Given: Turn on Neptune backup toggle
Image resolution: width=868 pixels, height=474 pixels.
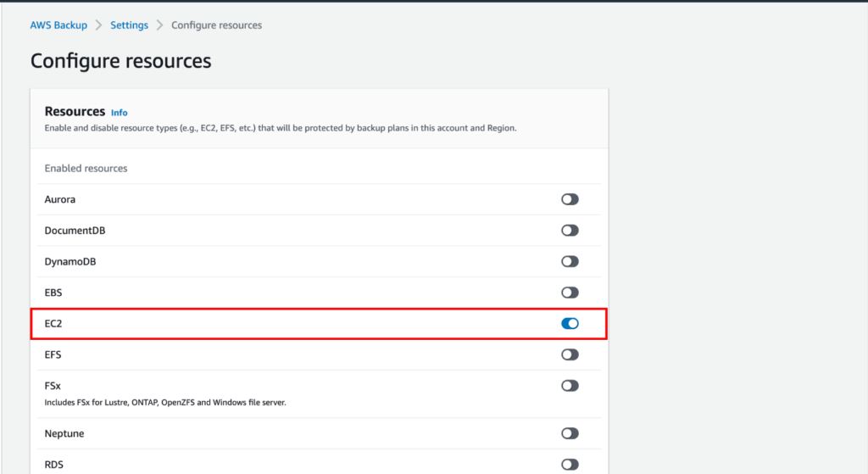Looking at the screenshot, I should pos(570,433).
